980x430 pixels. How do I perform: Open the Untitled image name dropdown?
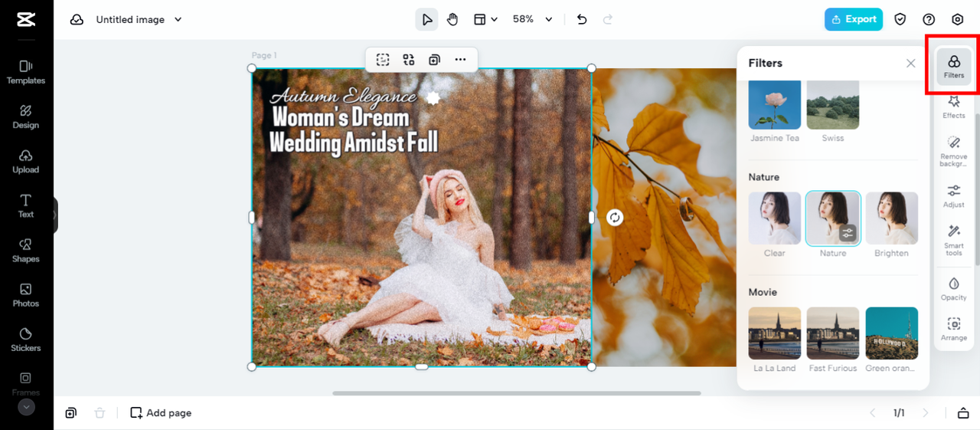(x=178, y=19)
